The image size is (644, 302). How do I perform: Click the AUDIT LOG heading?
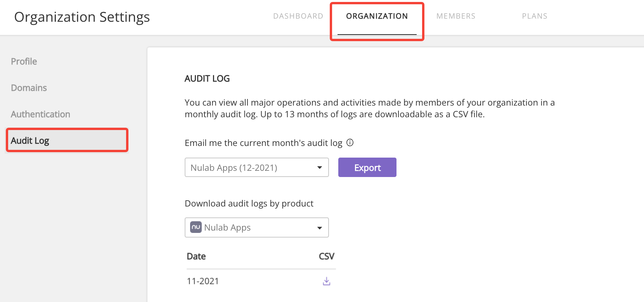207,78
